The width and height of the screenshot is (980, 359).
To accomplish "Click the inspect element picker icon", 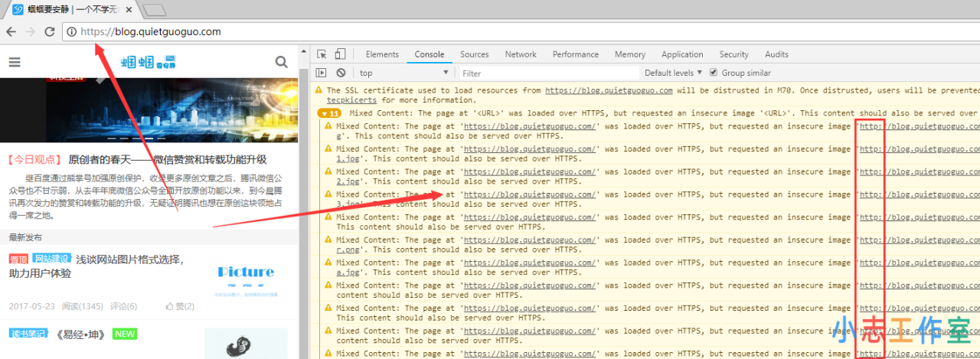I will [x=322, y=54].
